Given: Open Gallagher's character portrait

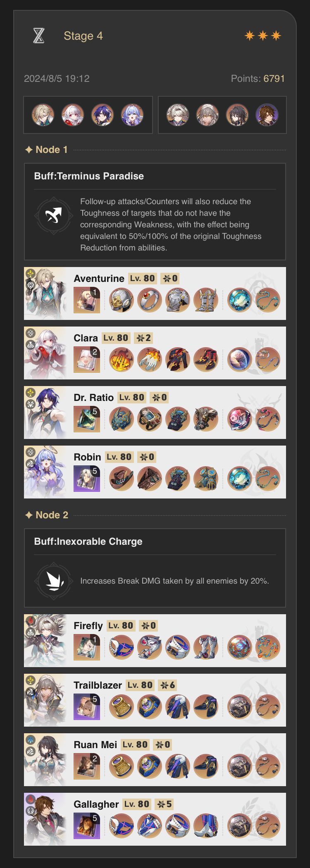Looking at the screenshot, I should (45, 819).
